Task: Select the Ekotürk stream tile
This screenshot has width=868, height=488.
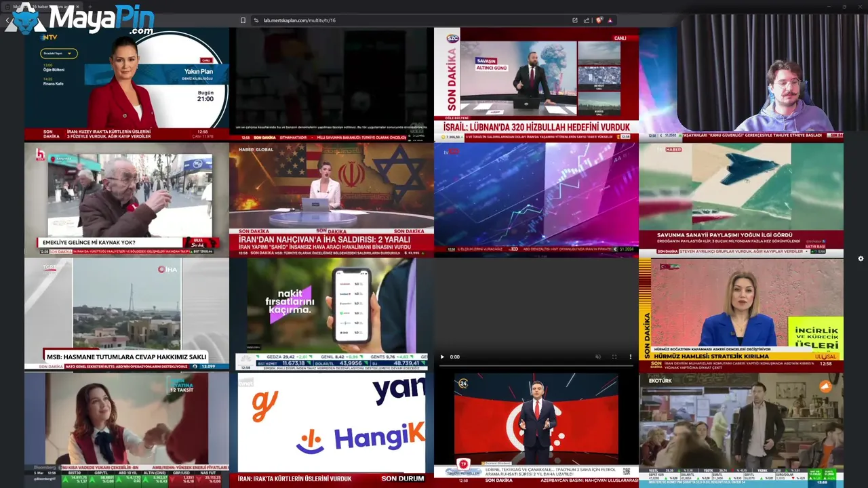Action: (741, 430)
